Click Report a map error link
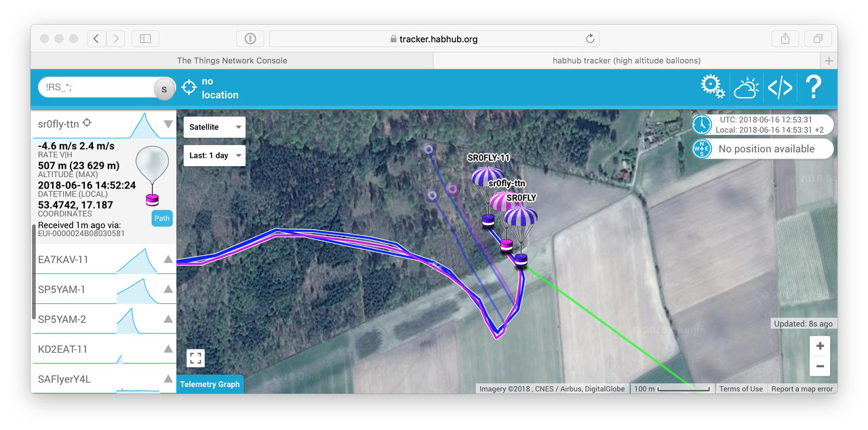The image size is (868, 430). click(802, 389)
